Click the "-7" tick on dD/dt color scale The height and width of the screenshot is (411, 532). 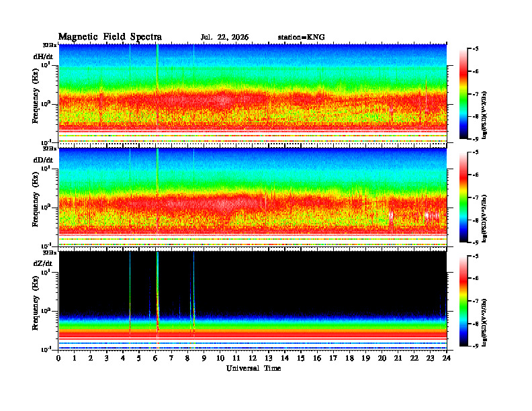click(476, 197)
